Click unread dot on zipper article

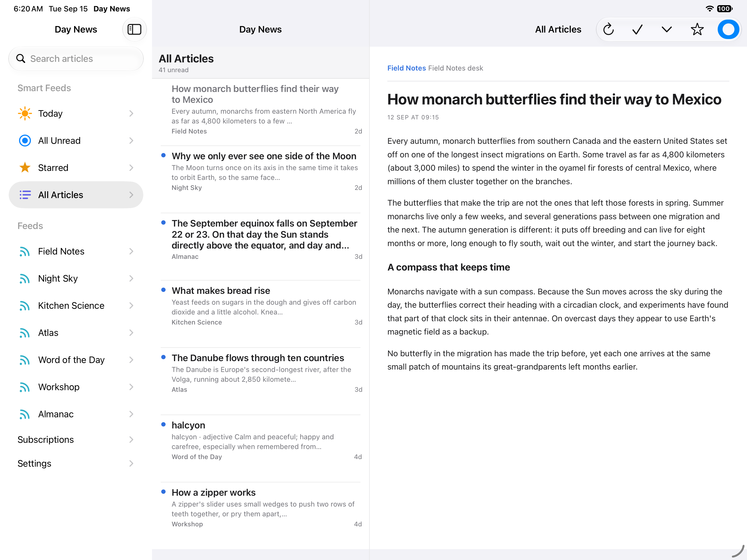163,492
